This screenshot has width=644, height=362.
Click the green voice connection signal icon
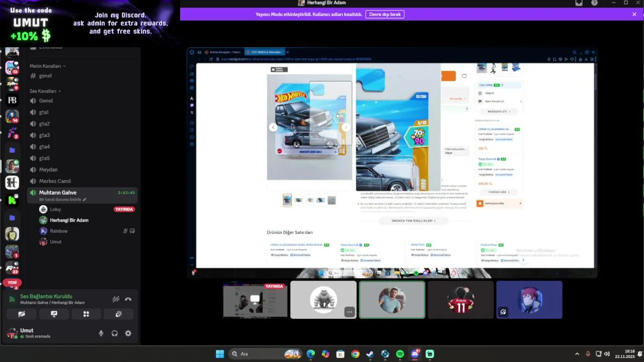[12, 299]
